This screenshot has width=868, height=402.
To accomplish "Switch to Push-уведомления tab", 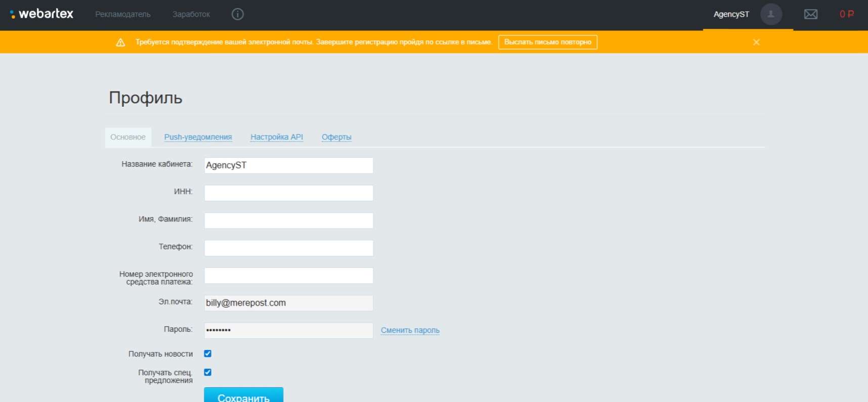I will click(x=198, y=137).
